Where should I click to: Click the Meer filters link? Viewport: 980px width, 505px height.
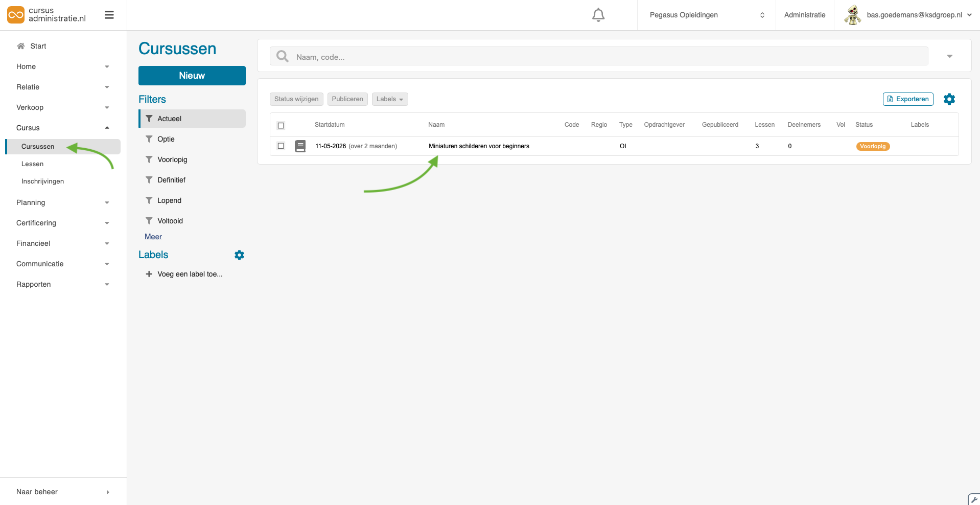(153, 237)
